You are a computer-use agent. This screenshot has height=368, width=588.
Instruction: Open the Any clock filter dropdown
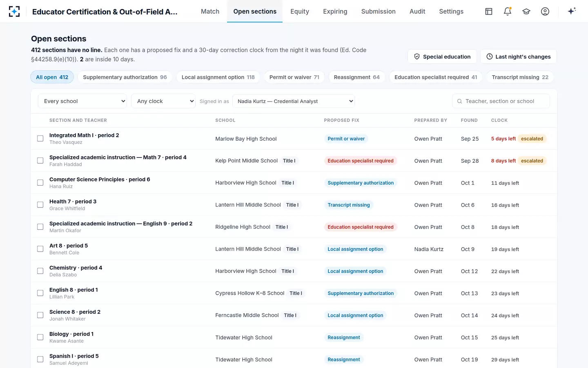163,101
